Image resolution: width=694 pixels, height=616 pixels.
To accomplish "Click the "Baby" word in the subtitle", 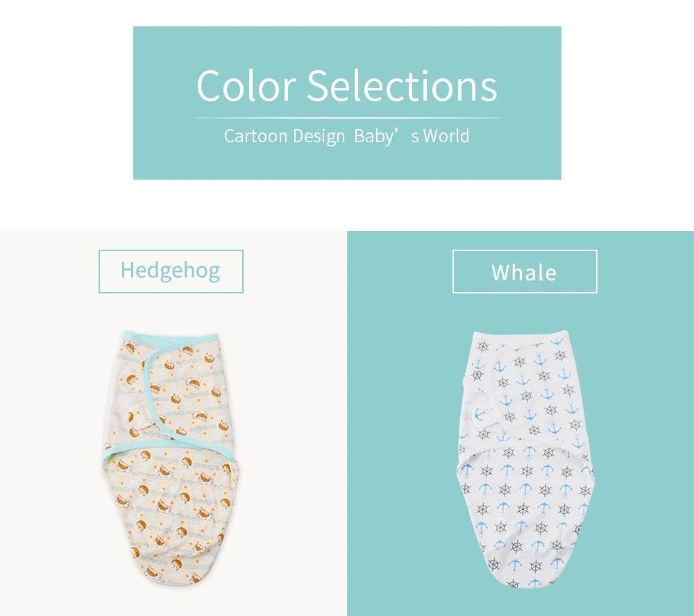I will [x=373, y=136].
